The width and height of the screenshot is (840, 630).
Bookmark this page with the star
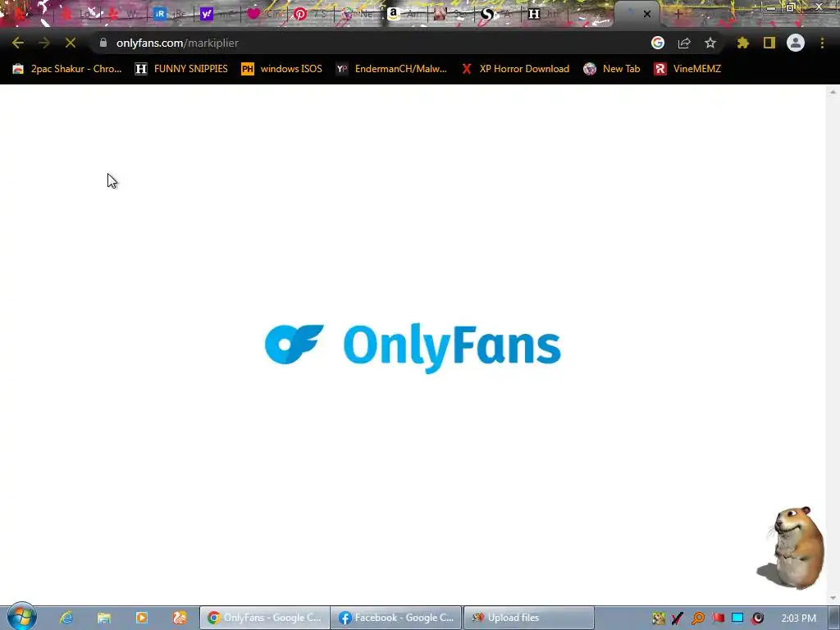(710, 43)
